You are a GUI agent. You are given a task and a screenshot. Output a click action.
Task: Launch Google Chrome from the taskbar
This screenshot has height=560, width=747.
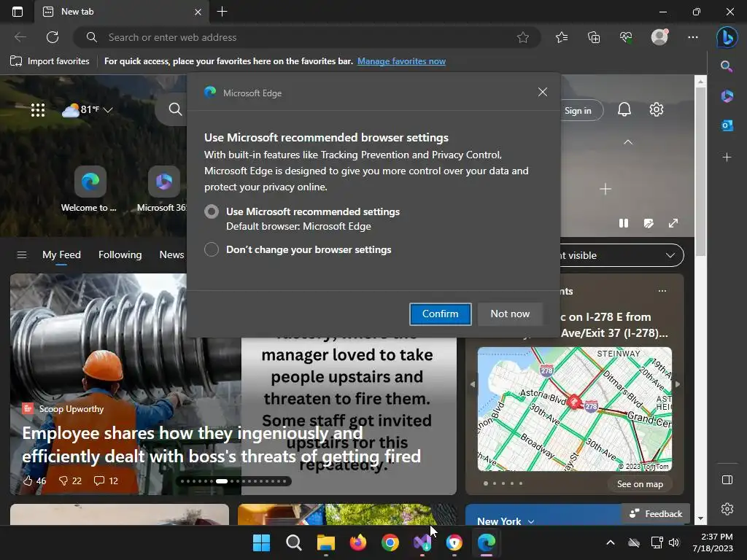coord(390,542)
